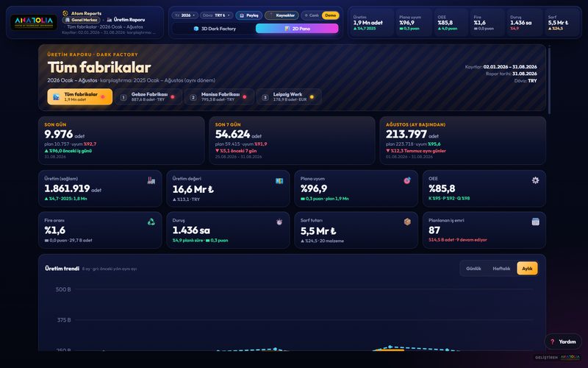Click the calendar icon on Planlanan iş emri card
This screenshot has height=368, width=588.
tap(536, 222)
